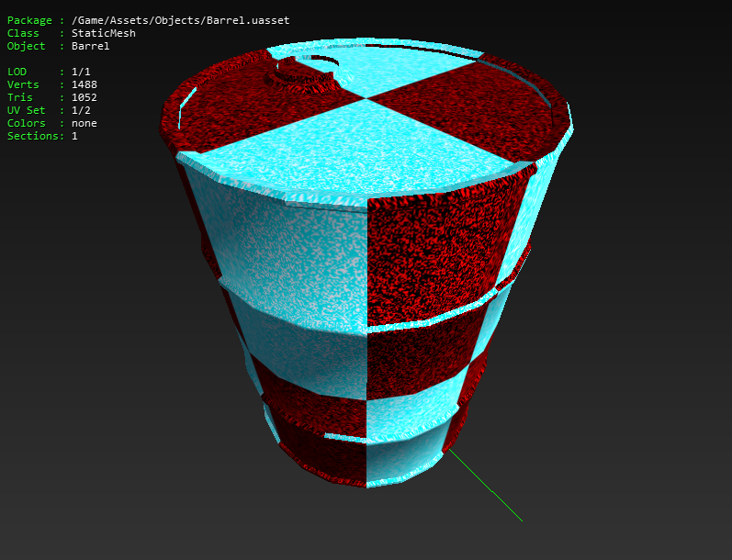Click the LOD value 1/1
Image resolution: width=732 pixels, height=560 pixels.
point(81,72)
